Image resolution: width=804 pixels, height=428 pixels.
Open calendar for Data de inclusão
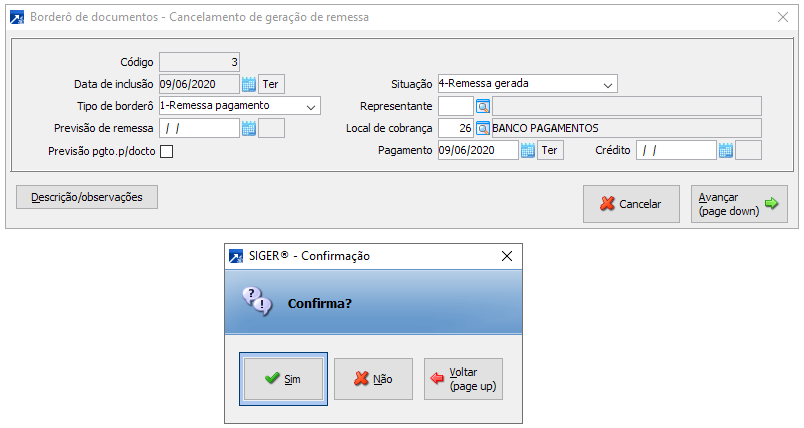pos(249,84)
